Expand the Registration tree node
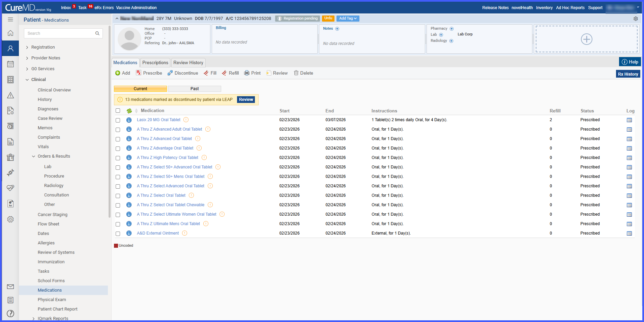This screenshot has width=644, height=322. 27,48
